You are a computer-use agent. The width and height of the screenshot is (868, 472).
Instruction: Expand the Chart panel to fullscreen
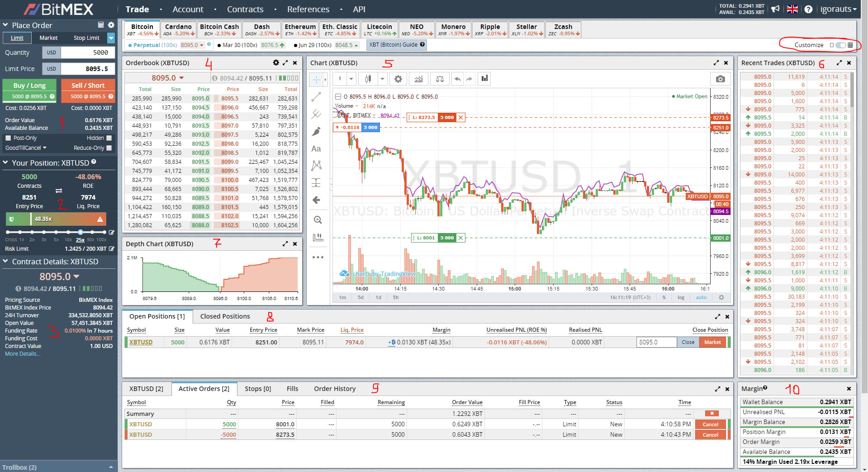coord(716,63)
